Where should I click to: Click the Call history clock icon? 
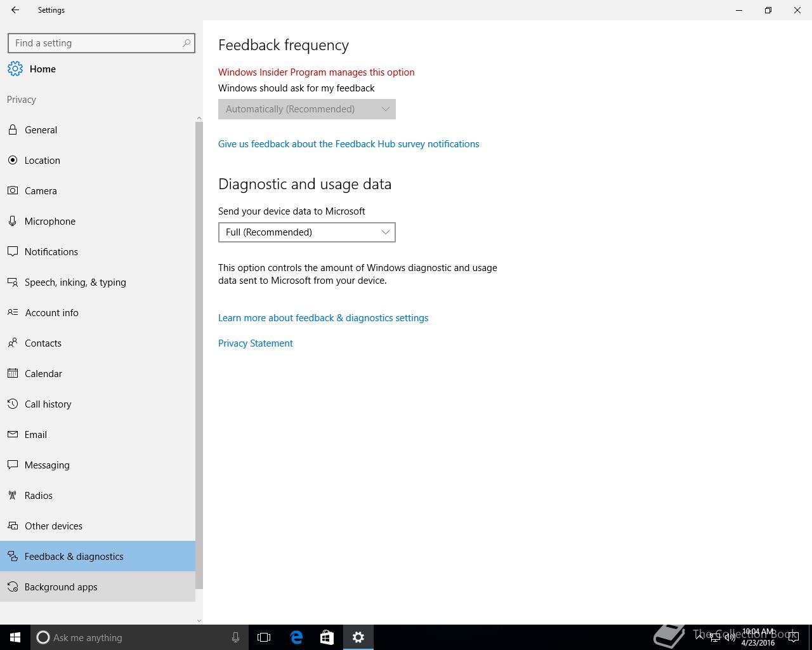click(x=13, y=404)
